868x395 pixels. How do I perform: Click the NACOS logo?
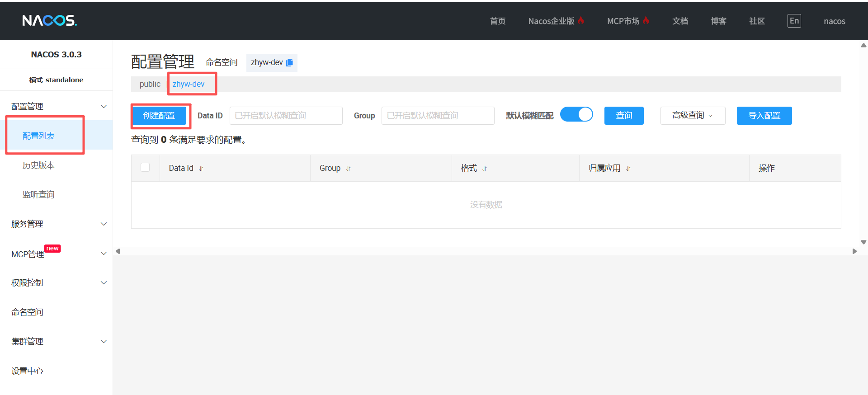pyautogui.click(x=50, y=20)
